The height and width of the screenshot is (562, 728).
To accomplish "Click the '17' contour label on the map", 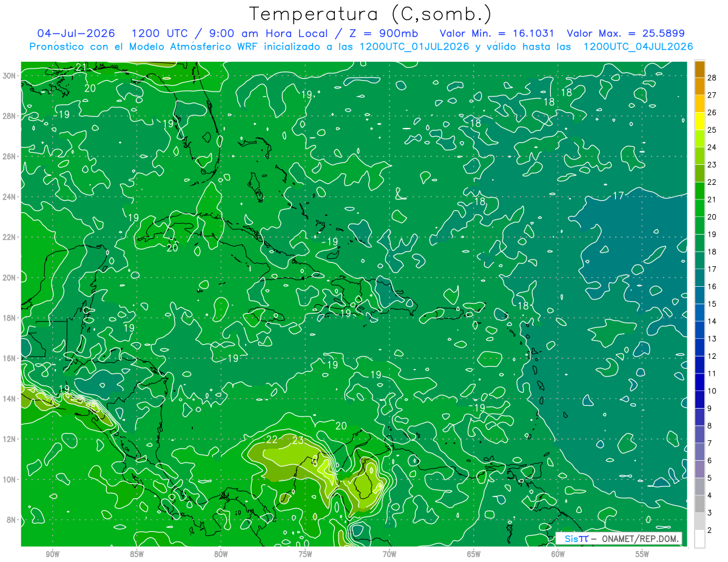I will 618,196.
